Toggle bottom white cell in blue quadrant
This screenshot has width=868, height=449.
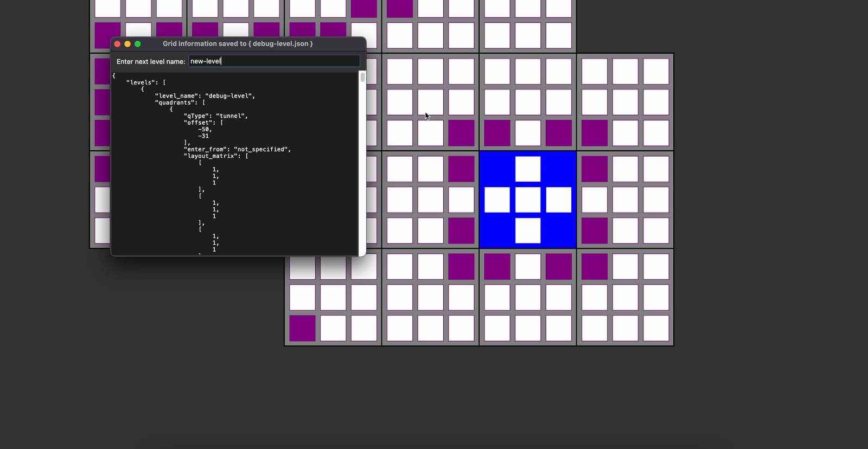pos(528,230)
